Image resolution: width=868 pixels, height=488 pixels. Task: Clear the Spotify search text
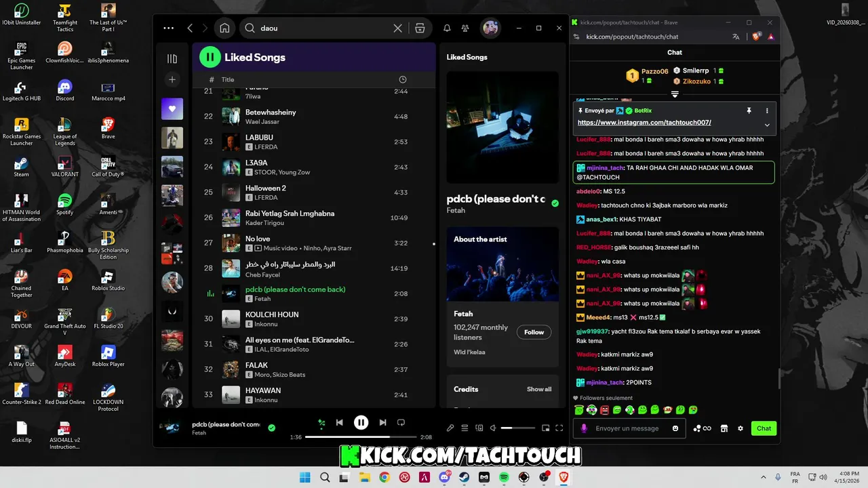click(398, 28)
